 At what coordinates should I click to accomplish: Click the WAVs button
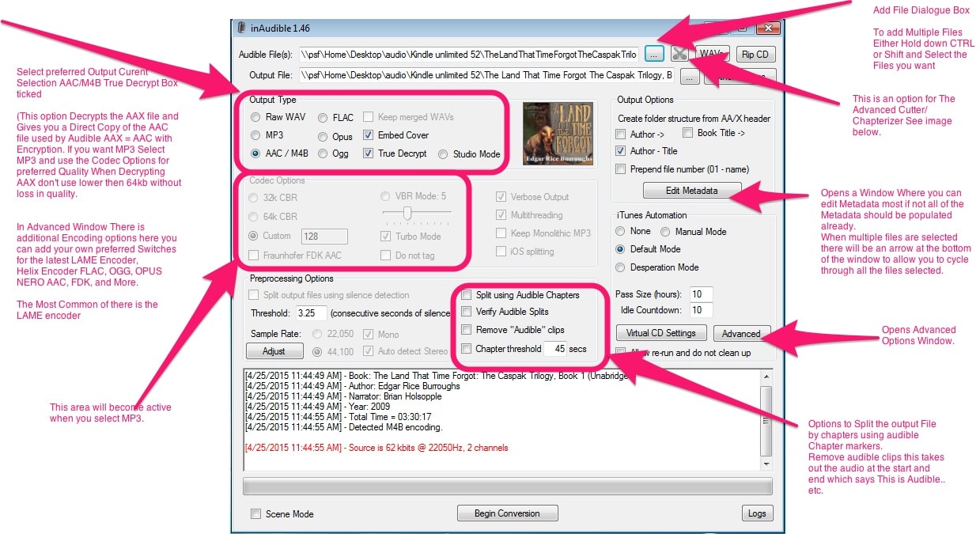pyautogui.click(x=712, y=54)
